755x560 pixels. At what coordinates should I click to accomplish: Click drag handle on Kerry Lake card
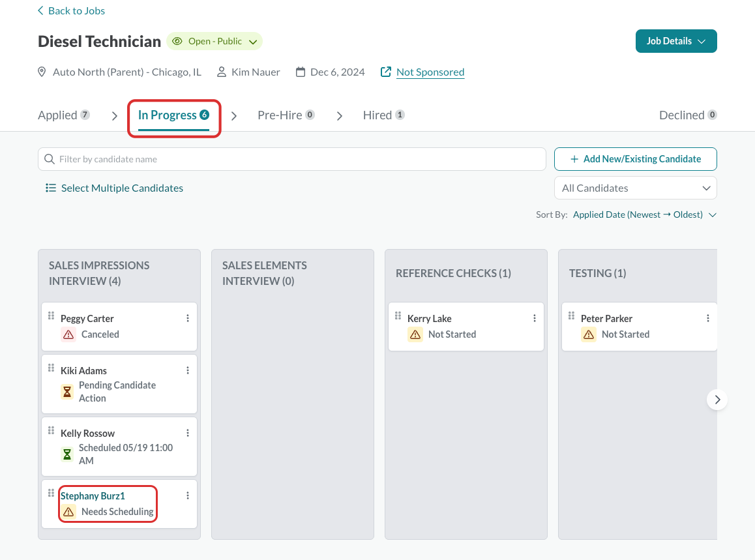[x=398, y=316]
